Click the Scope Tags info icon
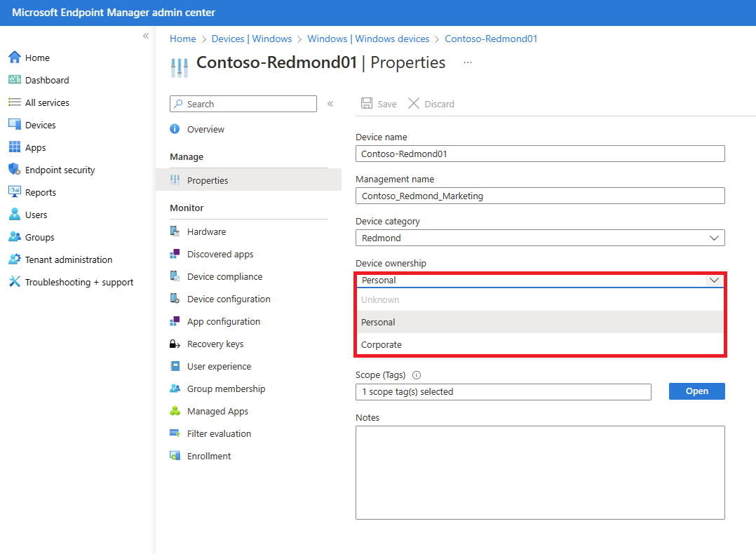756x554 pixels. click(x=417, y=375)
